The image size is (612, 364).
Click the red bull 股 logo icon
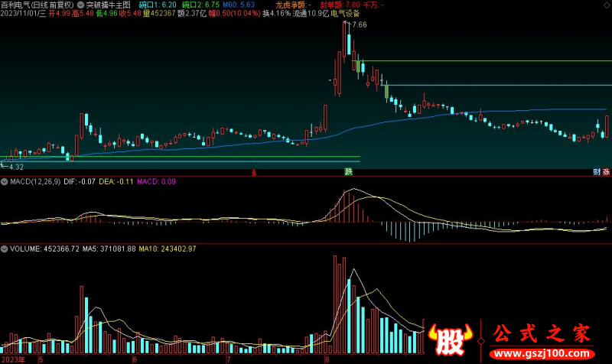pyautogui.click(x=451, y=340)
